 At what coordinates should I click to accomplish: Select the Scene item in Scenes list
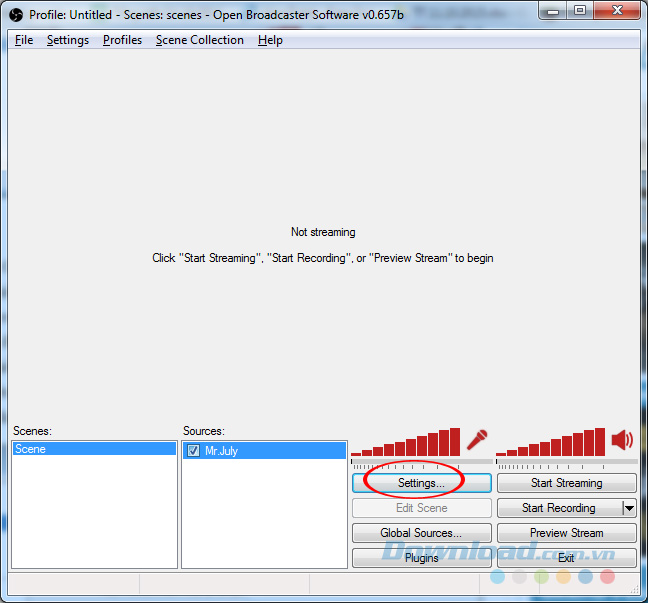click(x=94, y=450)
